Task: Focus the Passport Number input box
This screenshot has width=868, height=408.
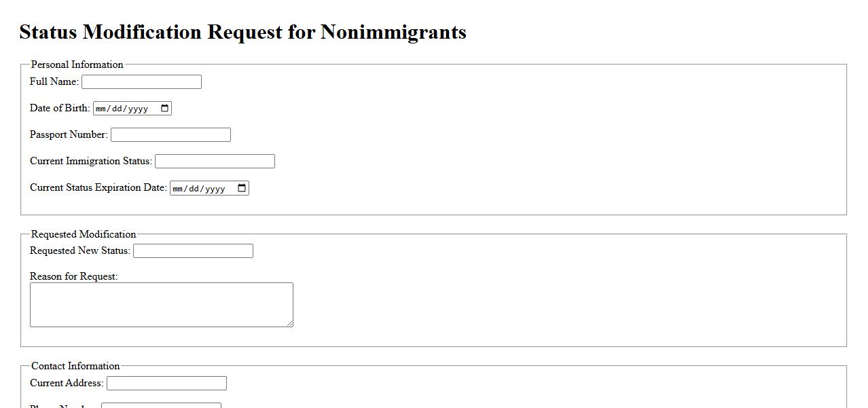Action: (x=170, y=135)
